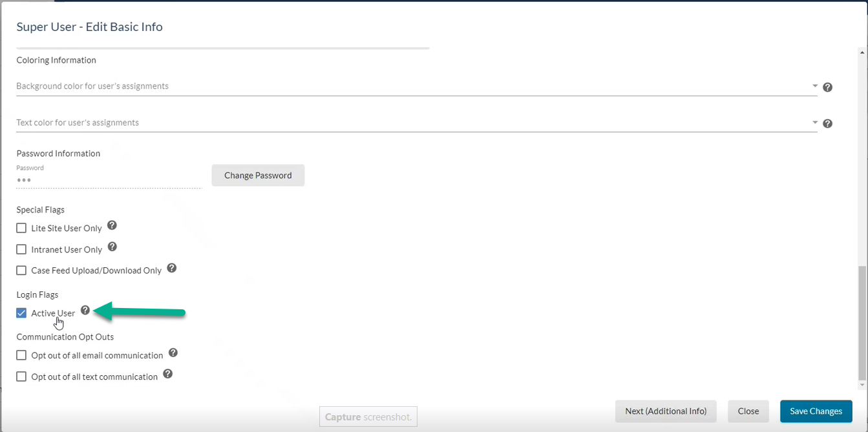Click help icon next to Intranet User Only

click(112, 247)
